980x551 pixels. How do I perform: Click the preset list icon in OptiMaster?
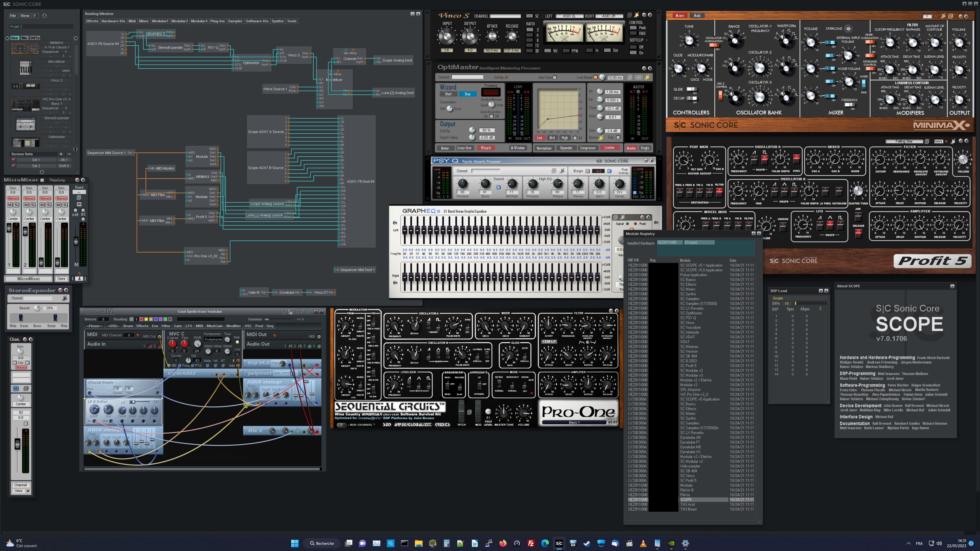pos(630,77)
